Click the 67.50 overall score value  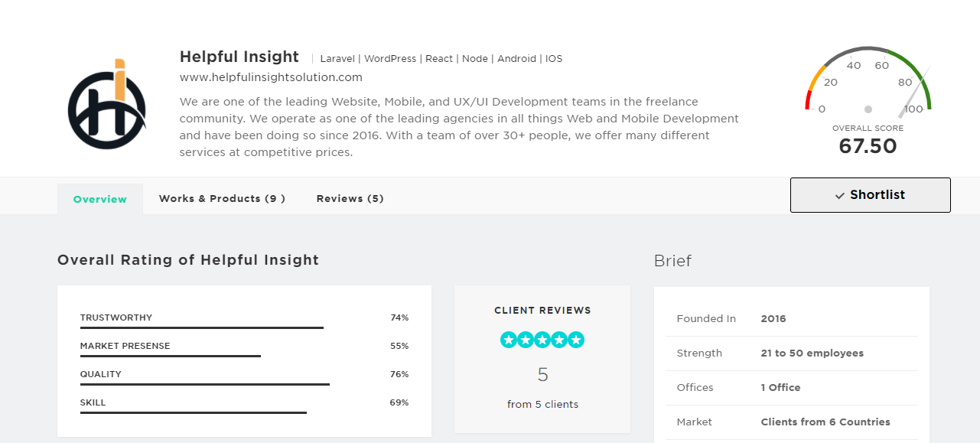point(868,146)
